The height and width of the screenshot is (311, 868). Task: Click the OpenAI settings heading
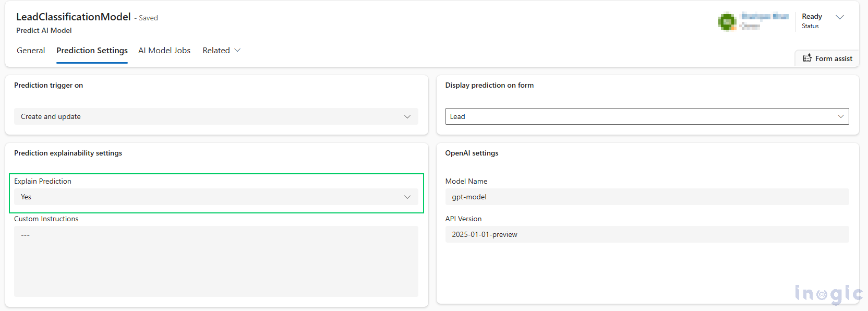click(x=472, y=153)
